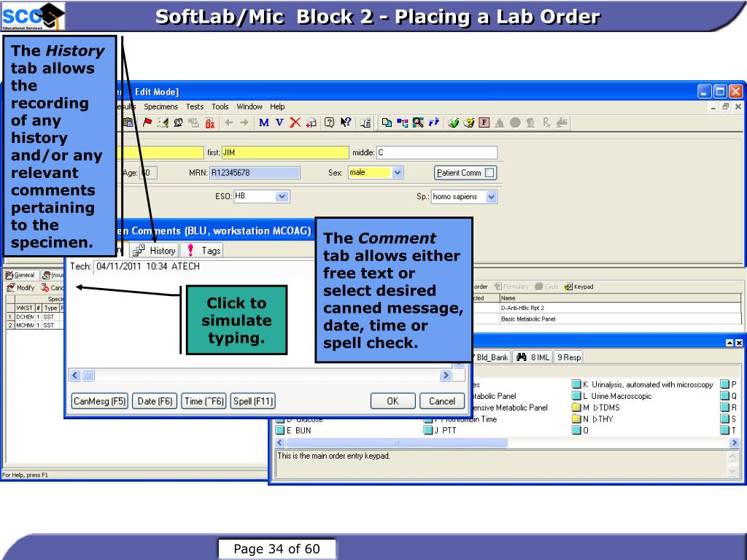This screenshot has height=560, width=747.
Task: Collapse the keypad window with the up arrow
Action: click(x=729, y=343)
